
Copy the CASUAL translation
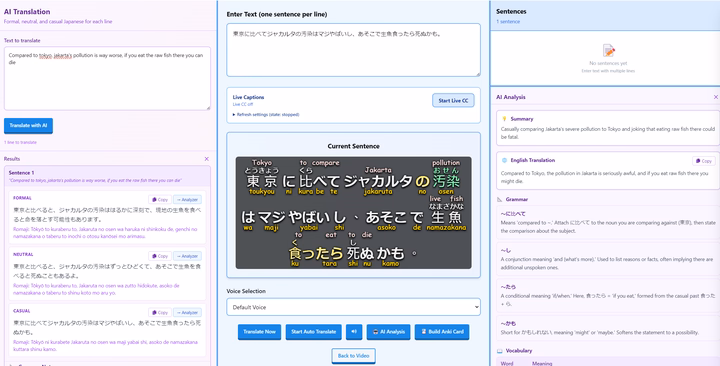[x=160, y=313]
